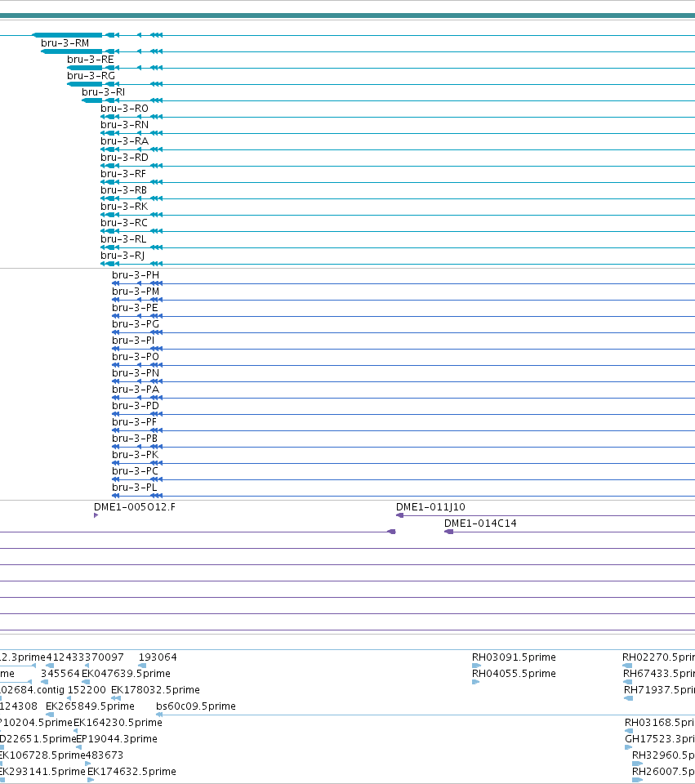
Task: Select the DME1-011J10 feature label
Action: [x=430, y=507]
